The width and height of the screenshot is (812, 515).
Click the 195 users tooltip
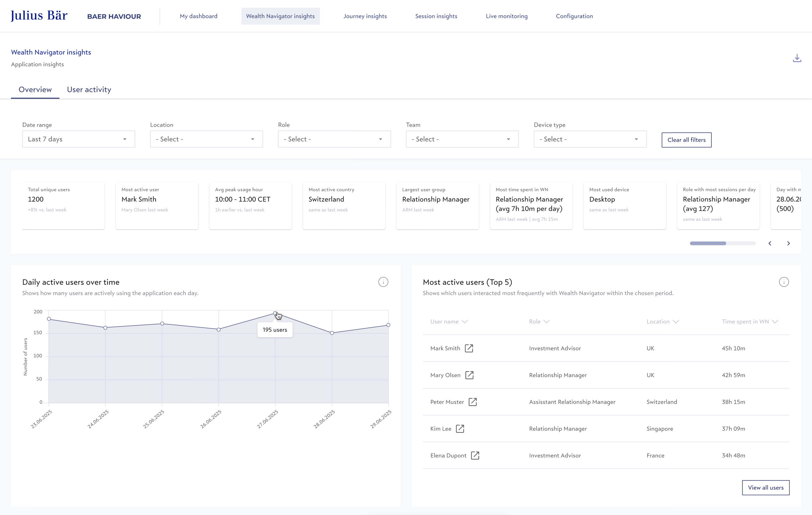[275, 330]
